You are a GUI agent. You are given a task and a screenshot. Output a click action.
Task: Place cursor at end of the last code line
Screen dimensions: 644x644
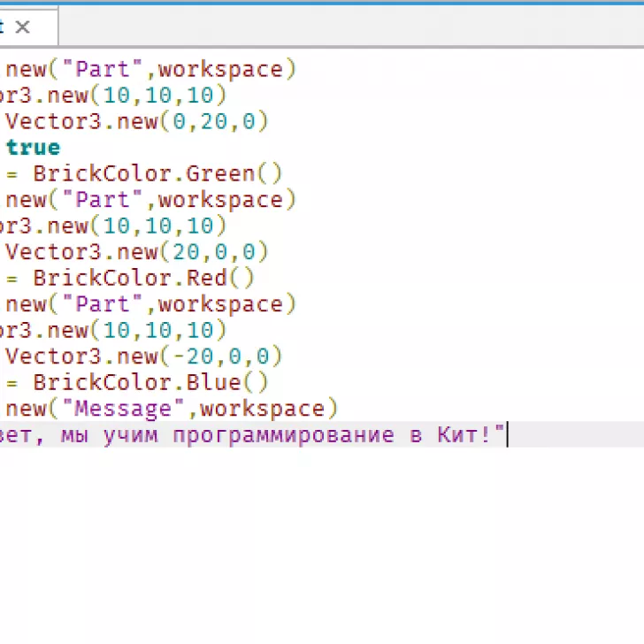pos(508,434)
